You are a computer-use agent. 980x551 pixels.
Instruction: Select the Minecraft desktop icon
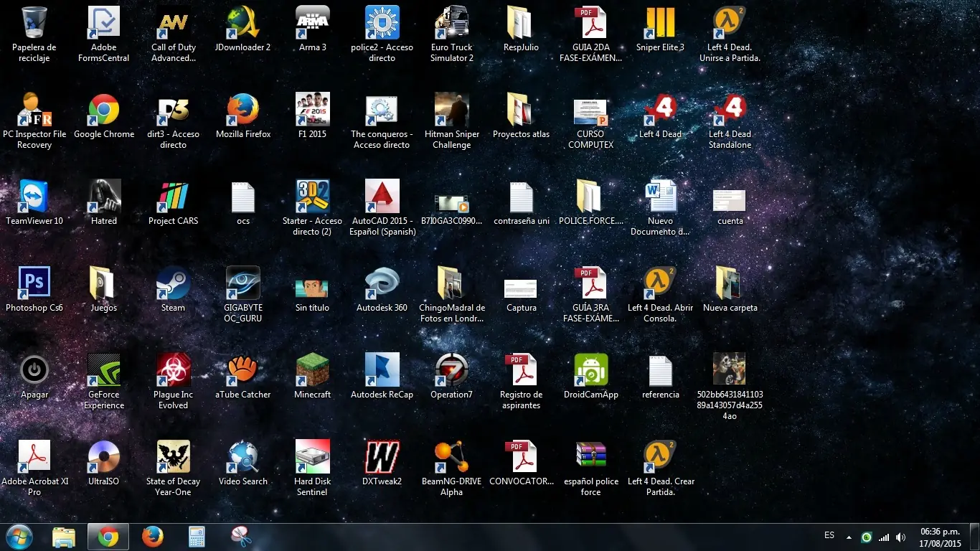(x=313, y=370)
